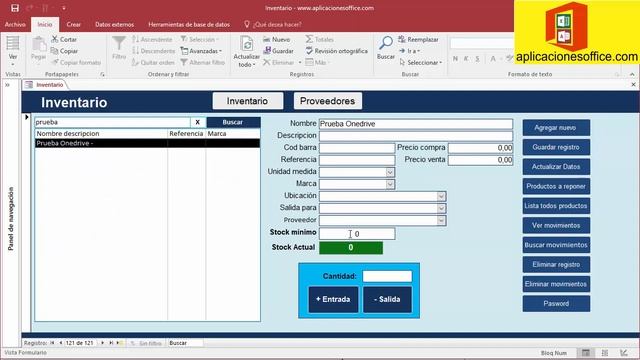Open the Avanzadas filter options dropdown
640x360 pixels.
point(201,51)
